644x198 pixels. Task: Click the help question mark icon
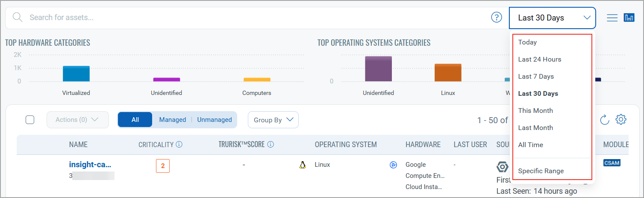point(496,18)
